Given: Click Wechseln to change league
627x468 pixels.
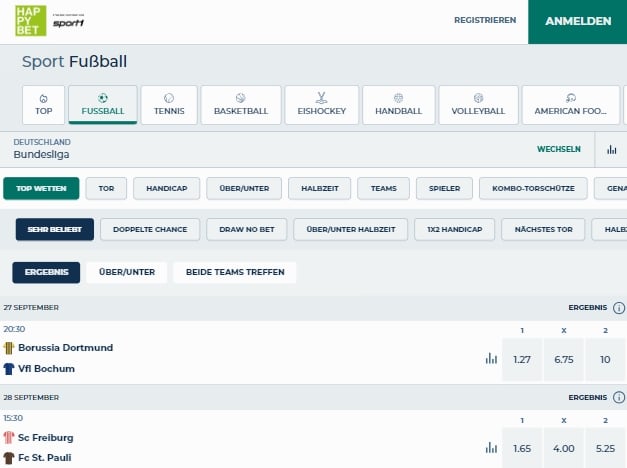Looking at the screenshot, I should (x=559, y=149).
